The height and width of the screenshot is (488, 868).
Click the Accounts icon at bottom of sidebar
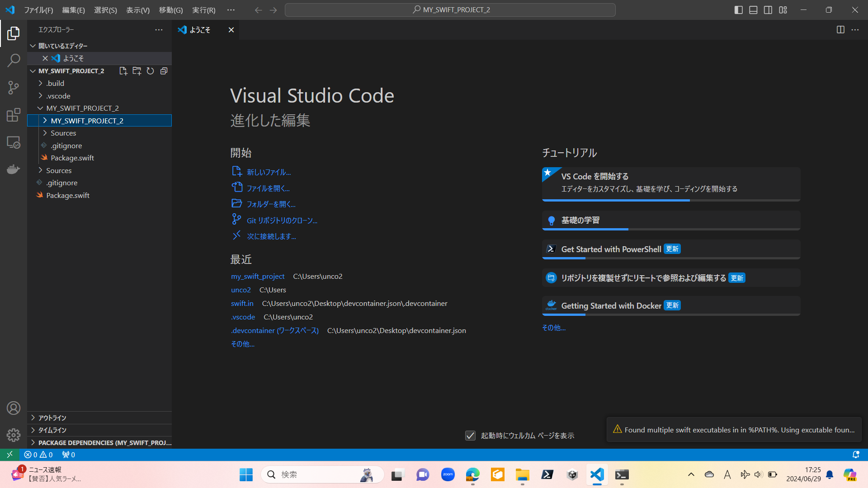point(13,408)
